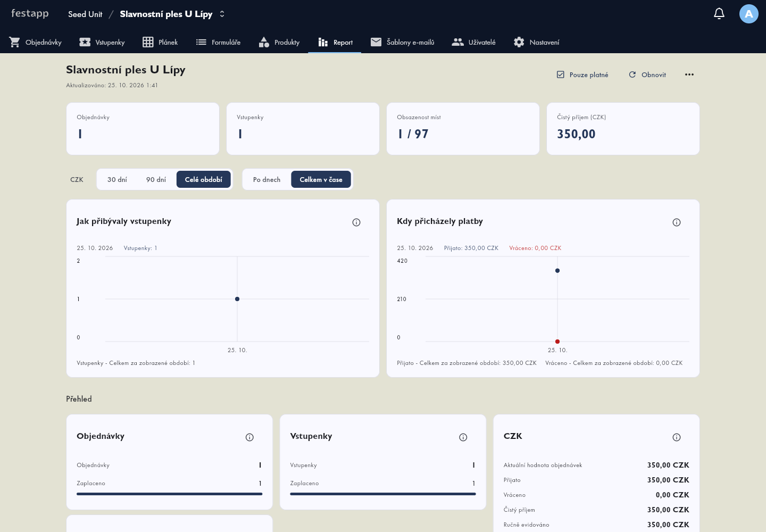The width and height of the screenshot is (766, 532).
Task: Click info icon on Jak přibývaly vstupenky chart
Action: (356, 222)
